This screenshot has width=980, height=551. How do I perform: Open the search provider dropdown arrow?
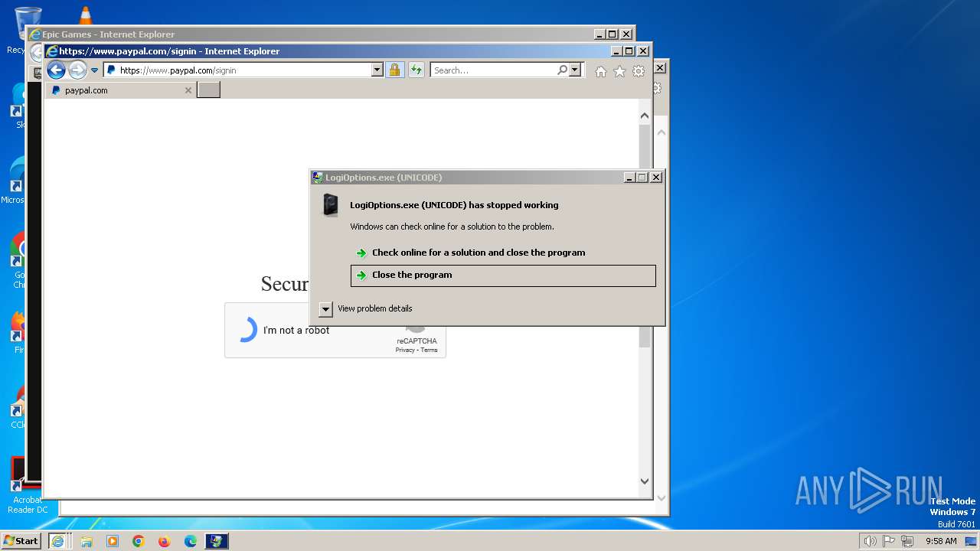coord(575,70)
